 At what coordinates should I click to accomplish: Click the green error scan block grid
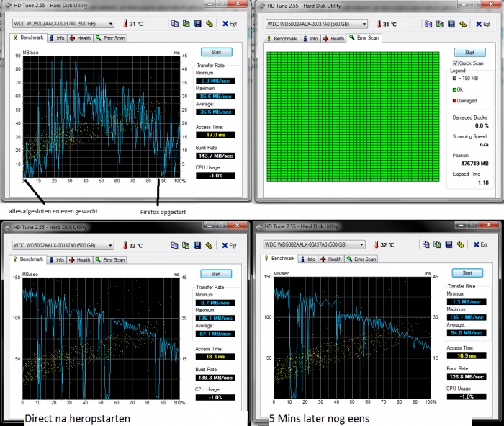pyautogui.click(x=353, y=117)
